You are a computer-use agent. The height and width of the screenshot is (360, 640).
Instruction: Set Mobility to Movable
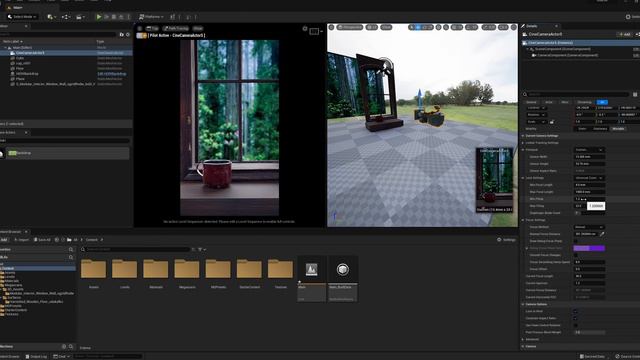point(618,129)
